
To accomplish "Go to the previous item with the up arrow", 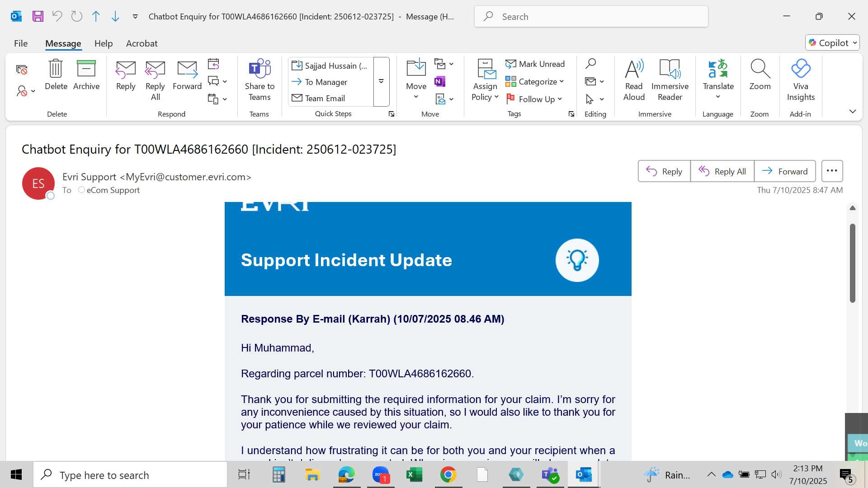I will [96, 17].
